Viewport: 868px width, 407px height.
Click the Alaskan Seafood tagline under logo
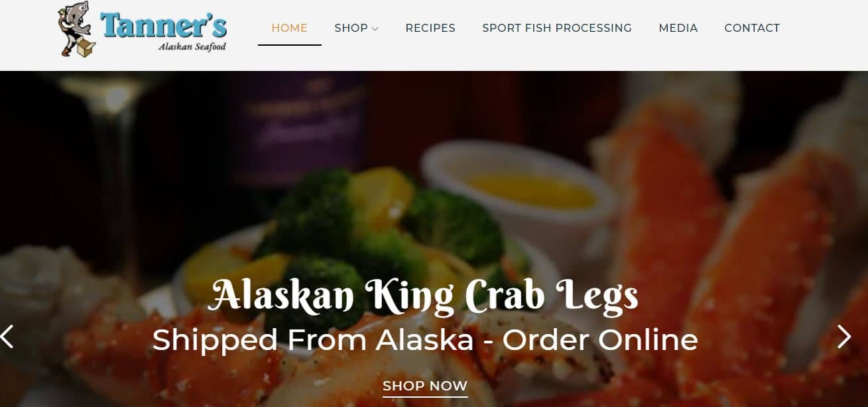(x=192, y=47)
